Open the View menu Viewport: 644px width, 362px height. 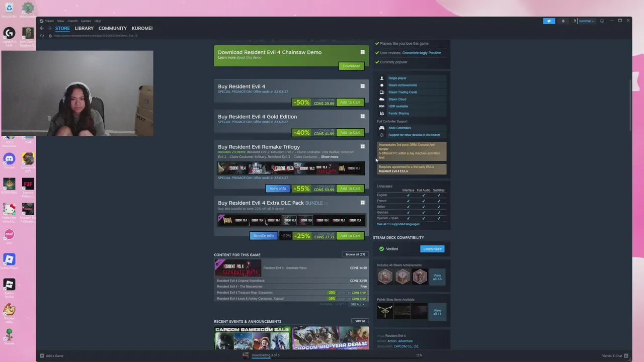60,21
